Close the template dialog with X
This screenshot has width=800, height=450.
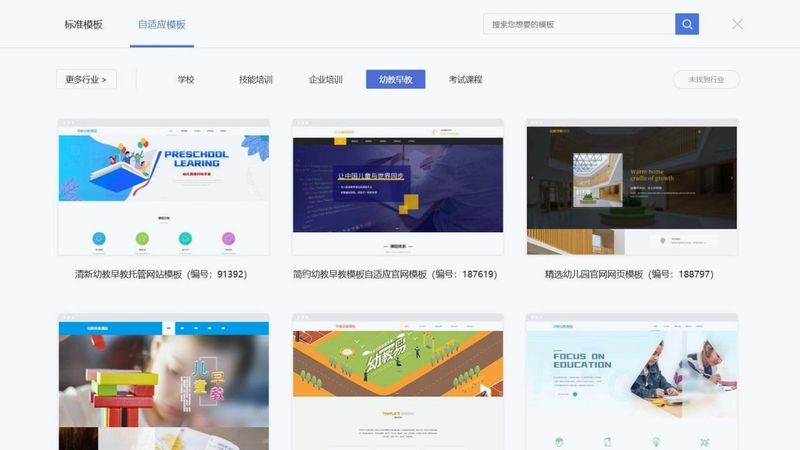point(737,24)
